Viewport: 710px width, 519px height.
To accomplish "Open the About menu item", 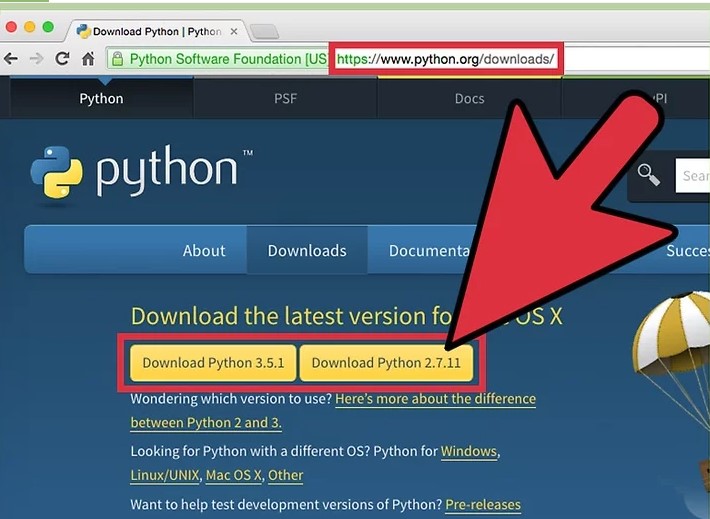I will [x=204, y=250].
